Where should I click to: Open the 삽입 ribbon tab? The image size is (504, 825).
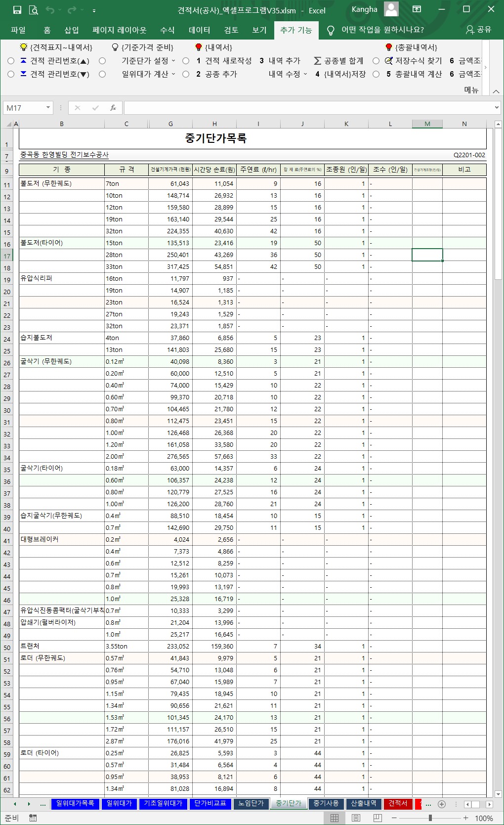tap(72, 30)
